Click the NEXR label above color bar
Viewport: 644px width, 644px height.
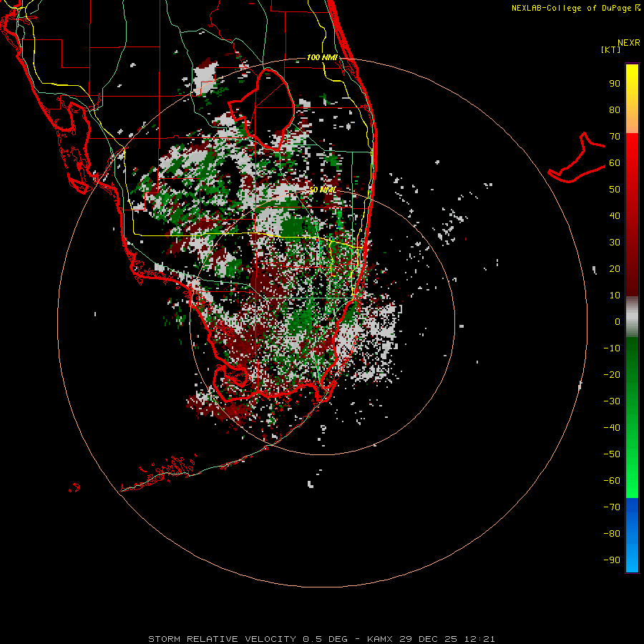[629, 43]
